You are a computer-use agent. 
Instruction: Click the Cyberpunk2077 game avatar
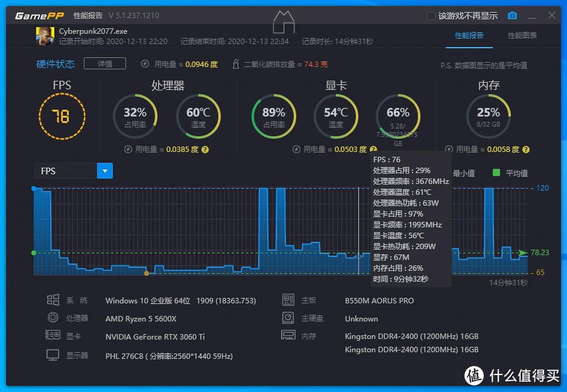(x=45, y=36)
